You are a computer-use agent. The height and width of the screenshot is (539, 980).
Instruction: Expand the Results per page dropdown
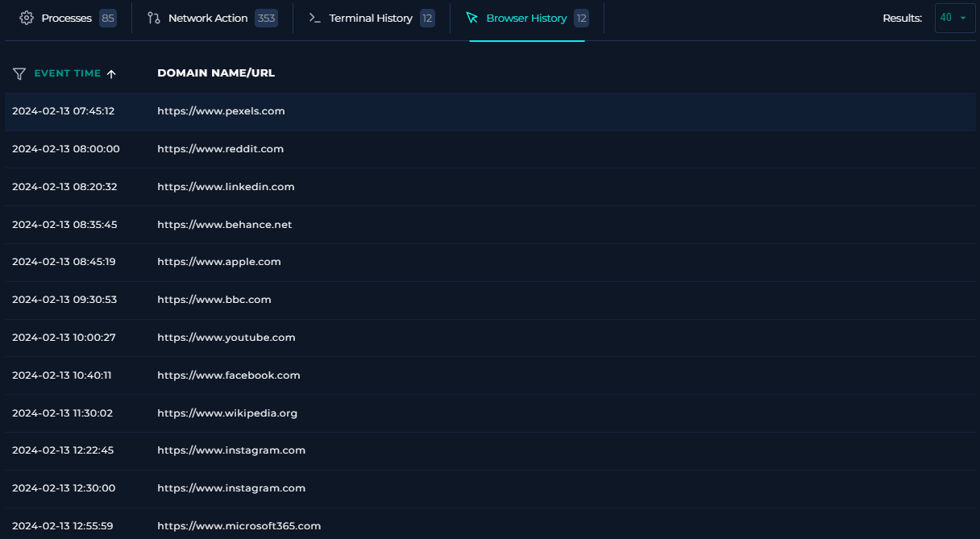(x=954, y=18)
